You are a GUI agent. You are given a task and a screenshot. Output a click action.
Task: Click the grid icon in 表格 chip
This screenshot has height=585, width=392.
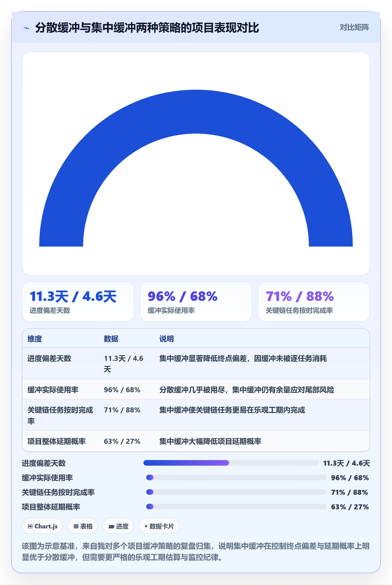(76, 526)
